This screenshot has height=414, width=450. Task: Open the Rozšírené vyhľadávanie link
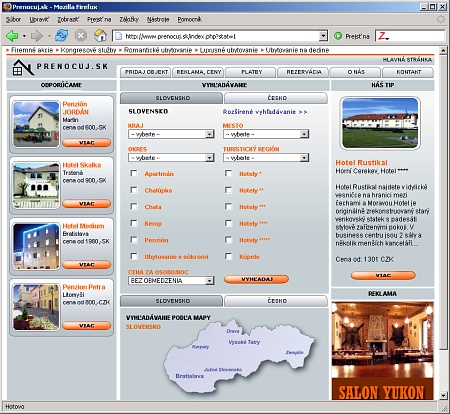point(265,112)
